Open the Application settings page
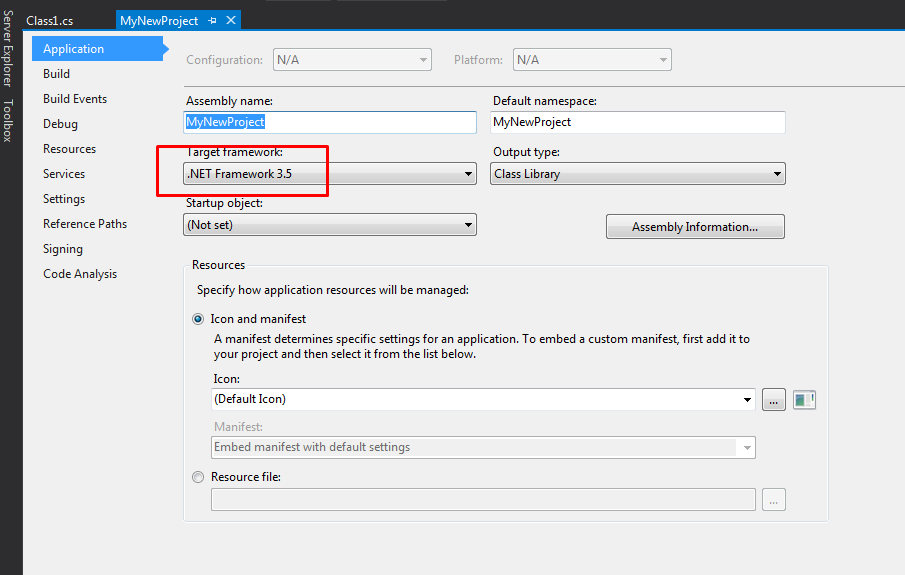Screen dimensions: 905x575 click(98, 48)
